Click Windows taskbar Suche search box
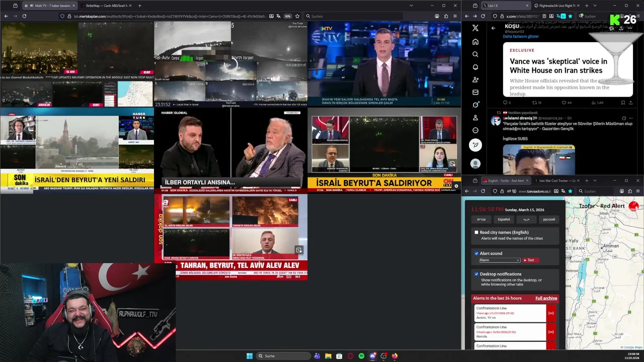 point(283,356)
